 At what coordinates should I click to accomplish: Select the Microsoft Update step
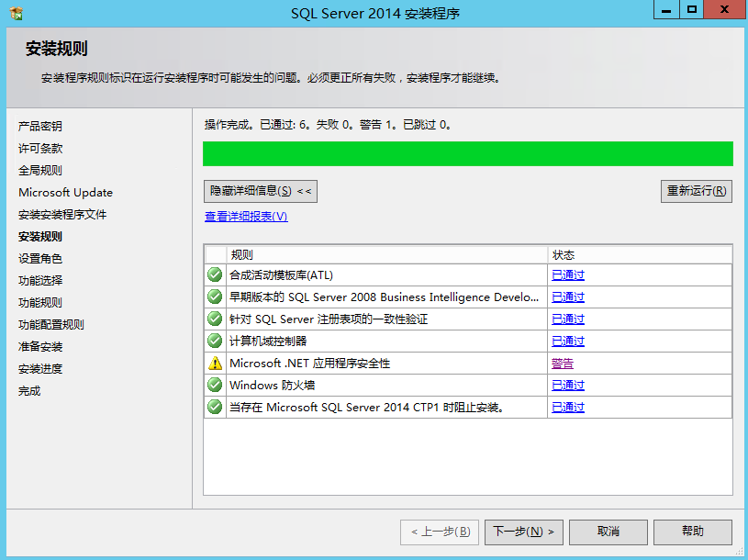point(66,193)
